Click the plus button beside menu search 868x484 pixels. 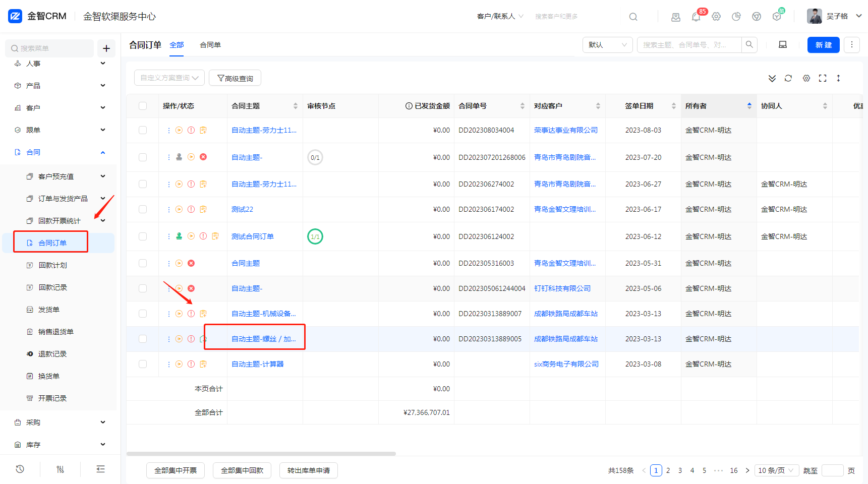click(x=106, y=48)
